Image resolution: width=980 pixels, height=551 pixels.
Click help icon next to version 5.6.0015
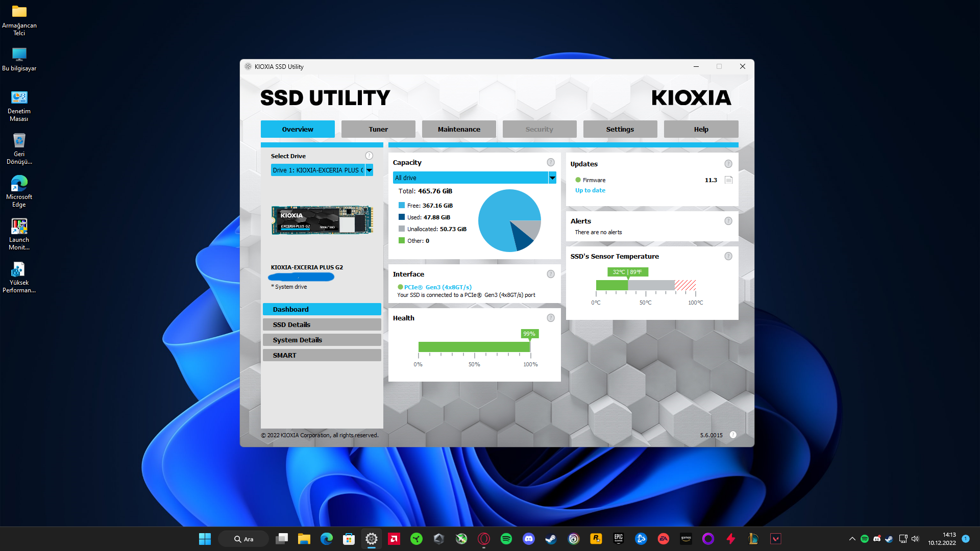pyautogui.click(x=733, y=435)
